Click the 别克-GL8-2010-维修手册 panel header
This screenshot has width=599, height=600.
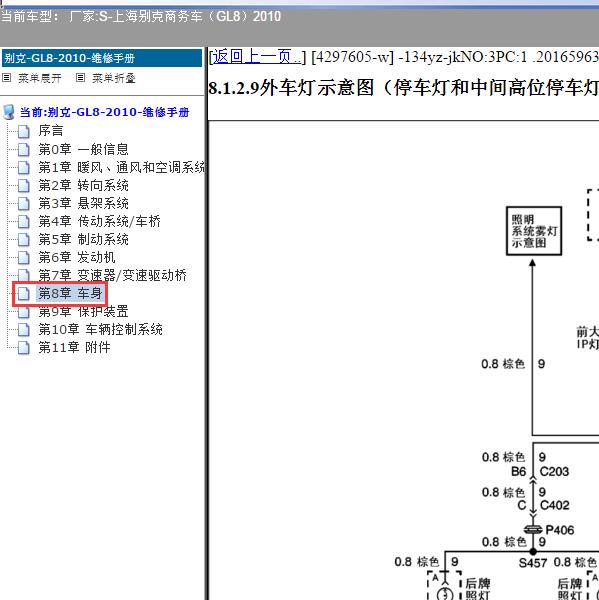click(x=102, y=58)
